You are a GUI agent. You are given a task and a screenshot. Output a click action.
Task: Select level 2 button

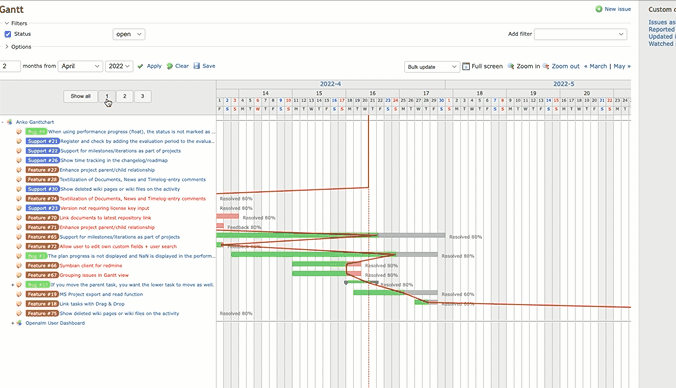coord(125,96)
